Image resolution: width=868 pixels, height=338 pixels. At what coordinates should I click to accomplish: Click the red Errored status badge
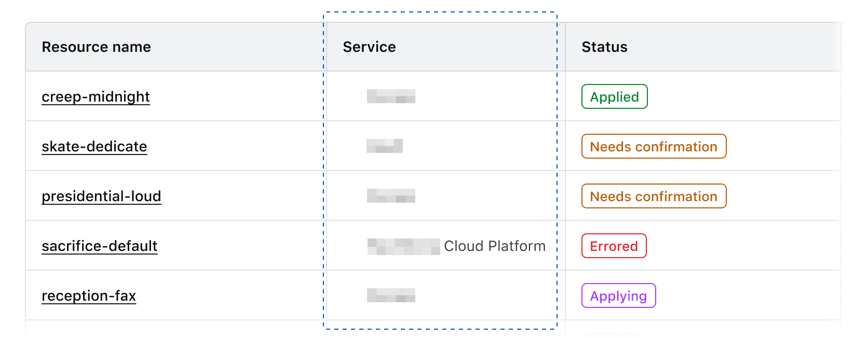[614, 246]
